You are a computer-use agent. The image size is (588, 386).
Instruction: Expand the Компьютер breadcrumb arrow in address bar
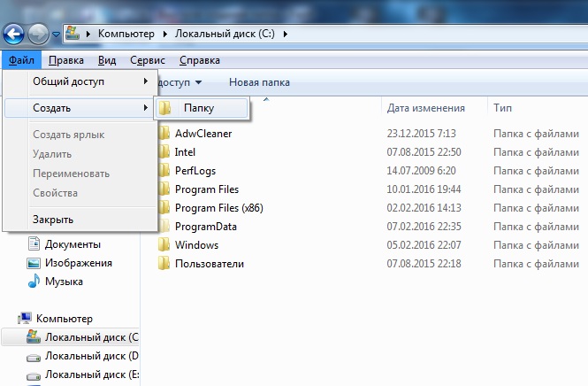coord(161,35)
